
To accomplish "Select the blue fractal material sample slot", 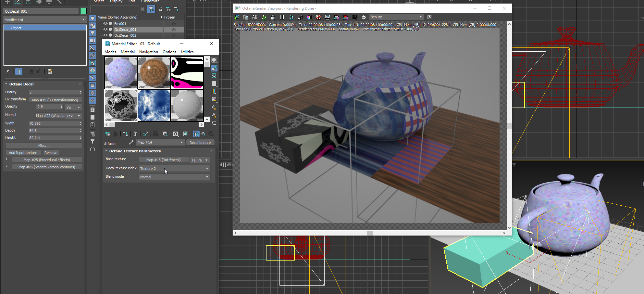I will point(154,106).
